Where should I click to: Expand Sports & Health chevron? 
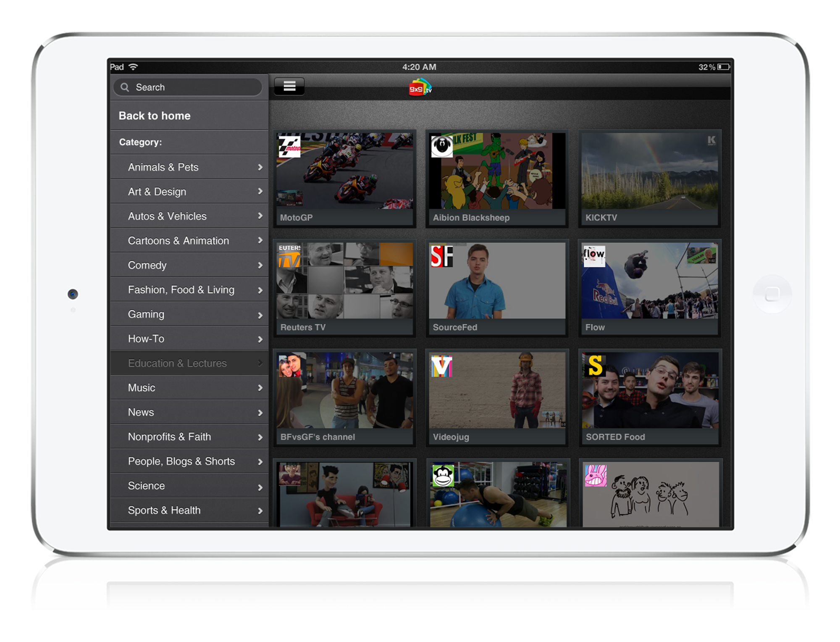click(x=260, y=511)
